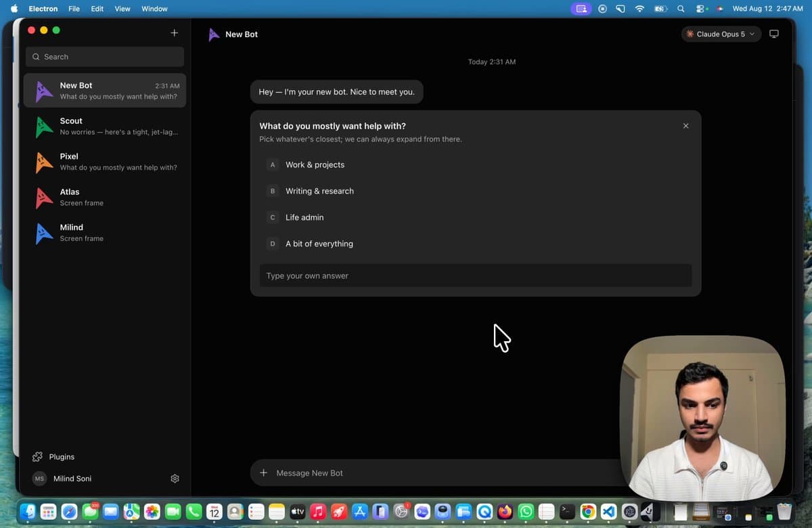Click the green Scout avatar icon

tap(43, 126)
